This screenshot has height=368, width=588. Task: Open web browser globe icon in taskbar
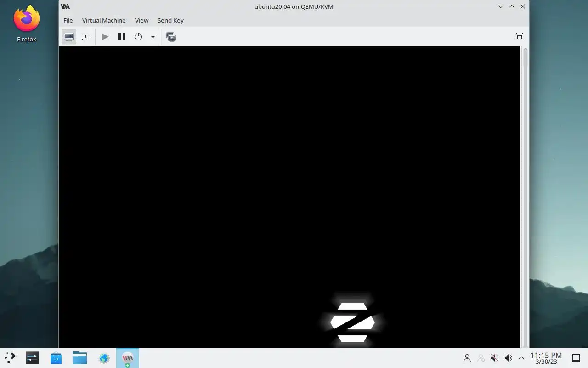tap(104, 358)
